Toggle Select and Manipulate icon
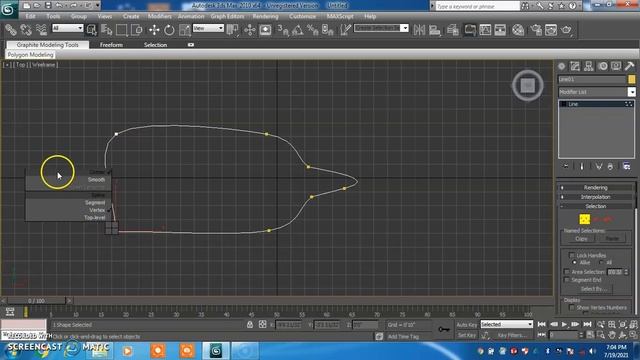 pyautogui.click(x=250, y=30)
